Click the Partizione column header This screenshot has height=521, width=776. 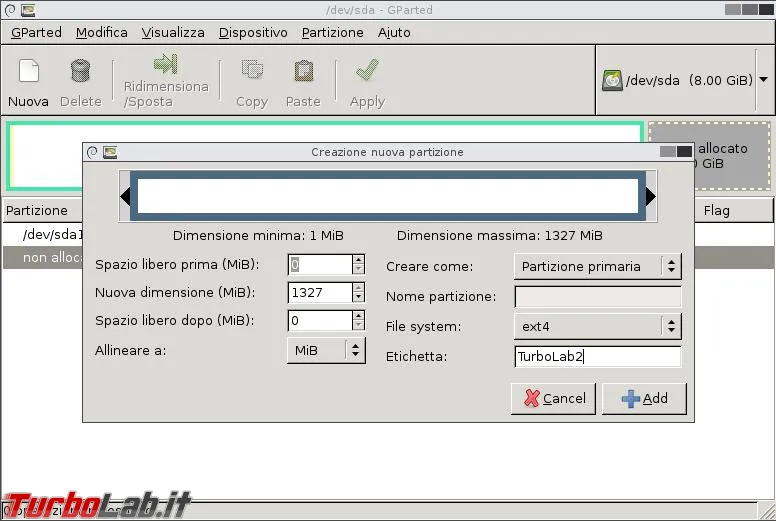pyautogui.click(x=42, y=210)
